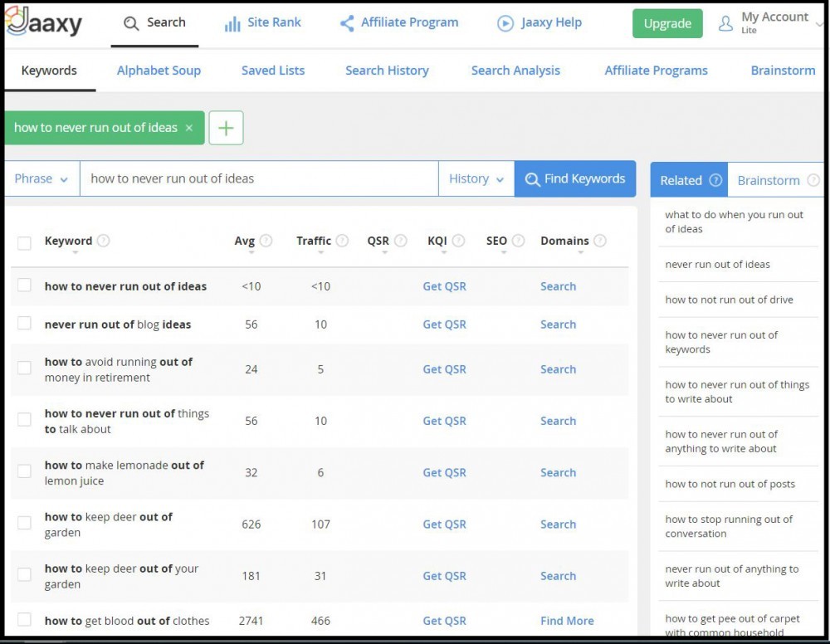Check the 'get blood out of clothes' row
Viewport: 830px width, 644px height.
click(x=24, y=619)
